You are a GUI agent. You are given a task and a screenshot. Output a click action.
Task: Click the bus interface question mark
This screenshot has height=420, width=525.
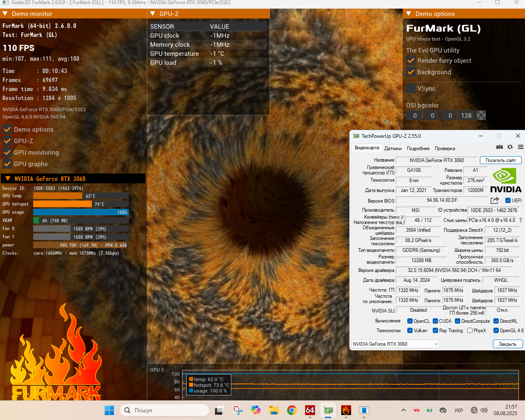pos(520,220)
